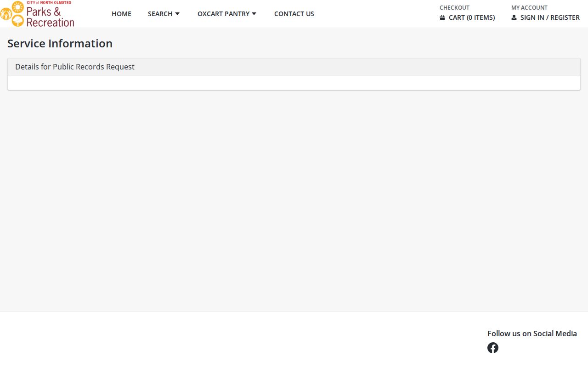
Task: Click the Service Information heading
Action: [x=60, y=43]
